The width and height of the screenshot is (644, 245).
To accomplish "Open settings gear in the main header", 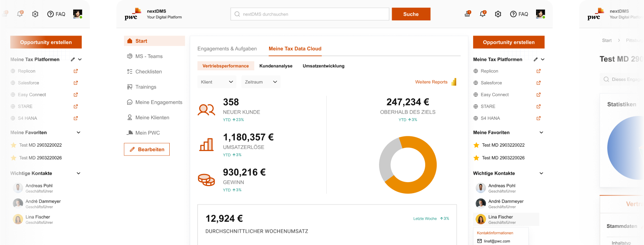I will coord(498,14).
